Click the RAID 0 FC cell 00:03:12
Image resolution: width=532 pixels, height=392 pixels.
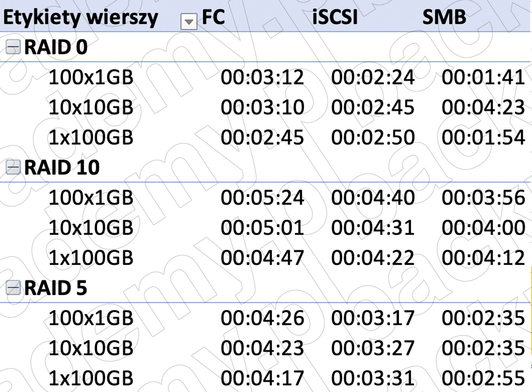(x=262, y=77)
